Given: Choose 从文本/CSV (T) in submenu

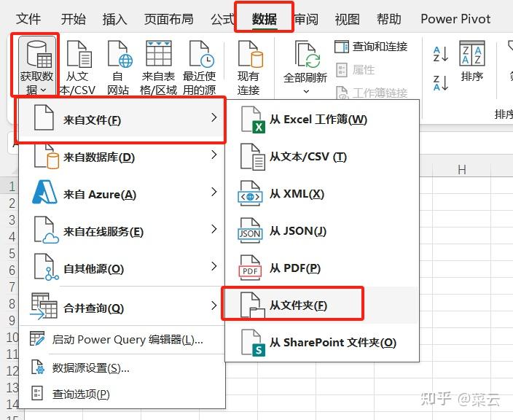Looking at the screenshot, I should click(x=322, y=157).
